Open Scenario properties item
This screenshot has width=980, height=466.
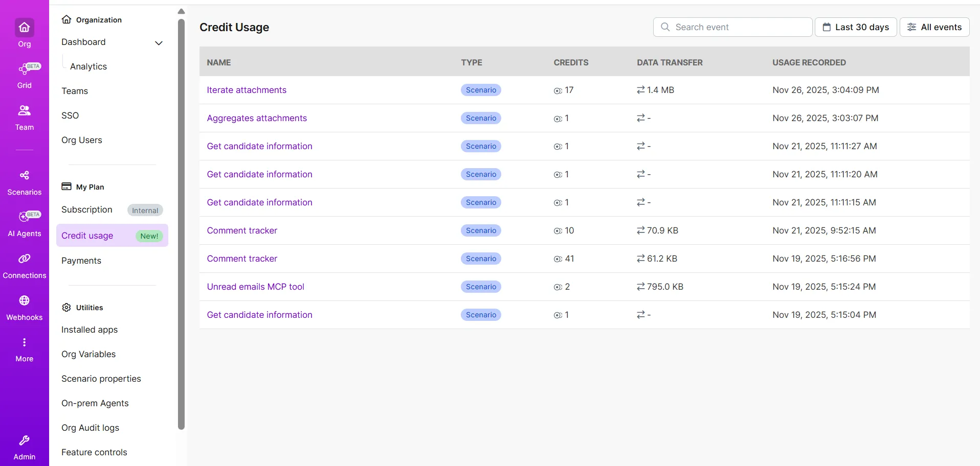pyautogui.click(x=101, y=379)
